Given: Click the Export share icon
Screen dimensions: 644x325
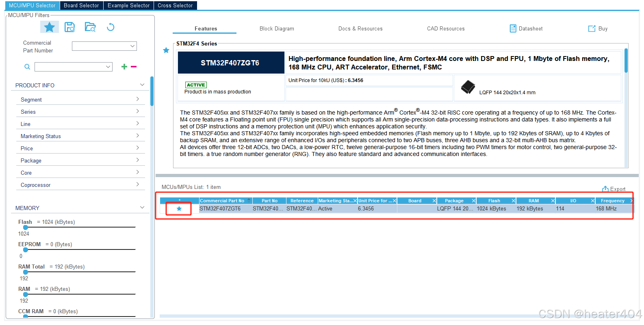Looking at the screenshot, I should point(605,189).
